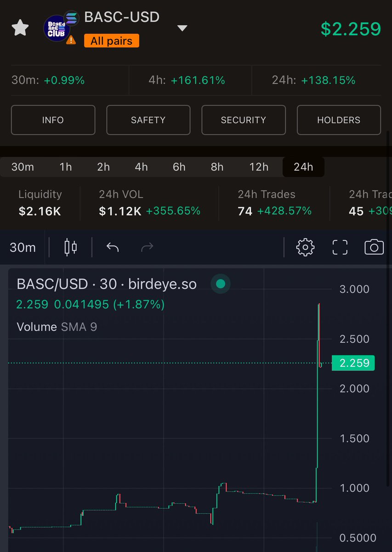The image size is (392, 552).
Task: Click the BASC/USD · 30 · birdeye.so chart title
Action: pos(107,284)
